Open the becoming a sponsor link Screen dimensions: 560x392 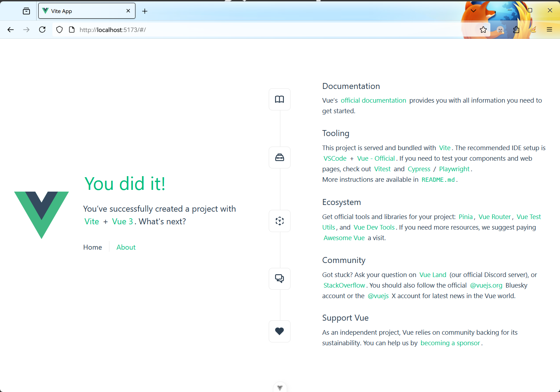tap(450, 343)
